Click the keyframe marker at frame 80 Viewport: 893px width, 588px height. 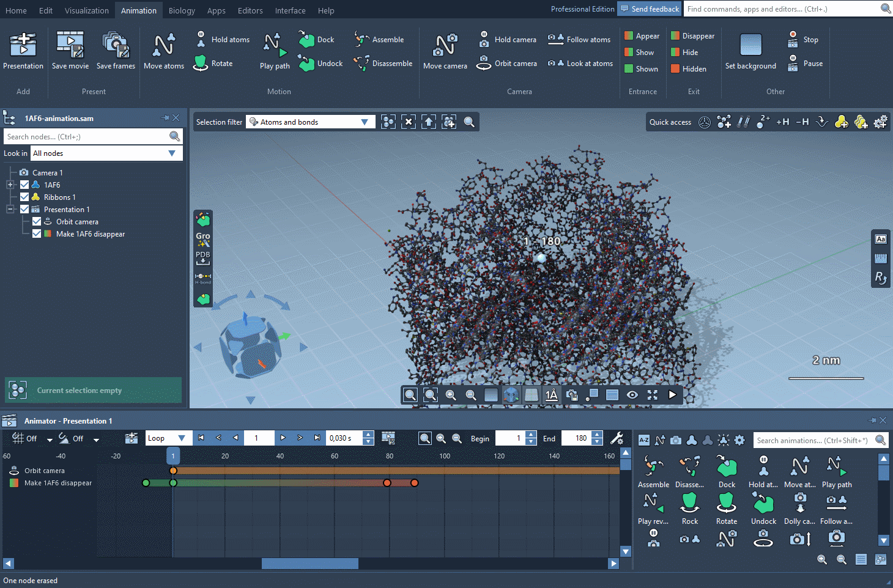(x=387, y=483)
